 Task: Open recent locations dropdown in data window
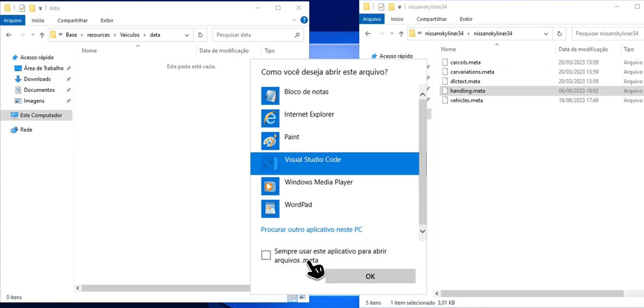[33, 35]
